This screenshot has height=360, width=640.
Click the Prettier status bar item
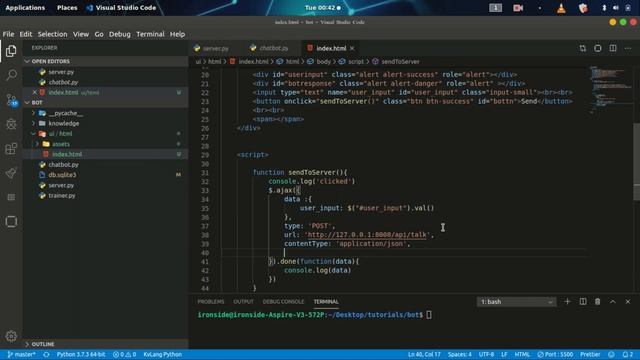(590, 354)
